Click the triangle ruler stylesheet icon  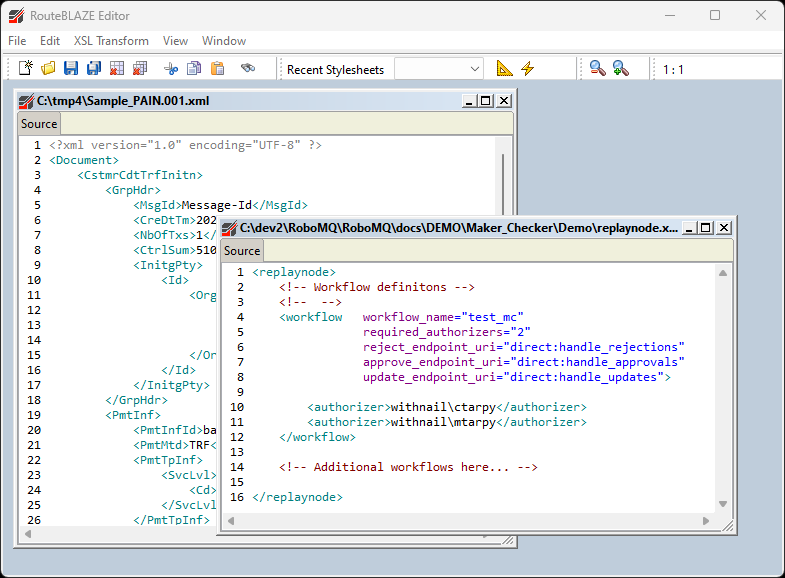click(504, 68)
